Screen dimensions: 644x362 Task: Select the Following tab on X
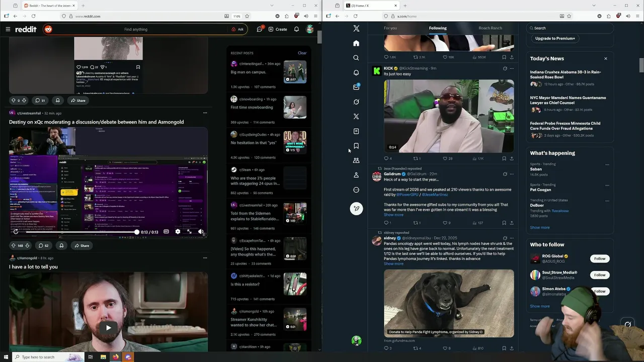[438, 28]
